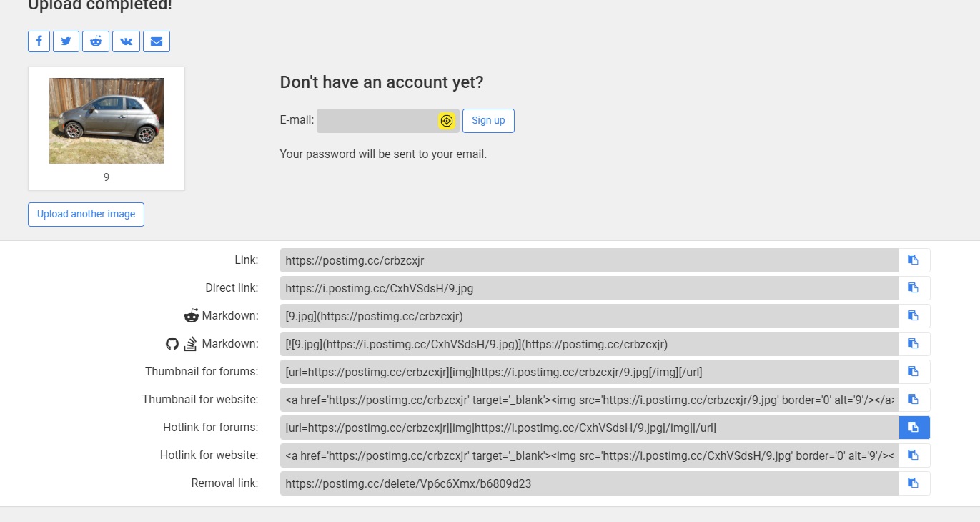
Task: Select Hotlink for website text field
Action: [x=589, y=455]
